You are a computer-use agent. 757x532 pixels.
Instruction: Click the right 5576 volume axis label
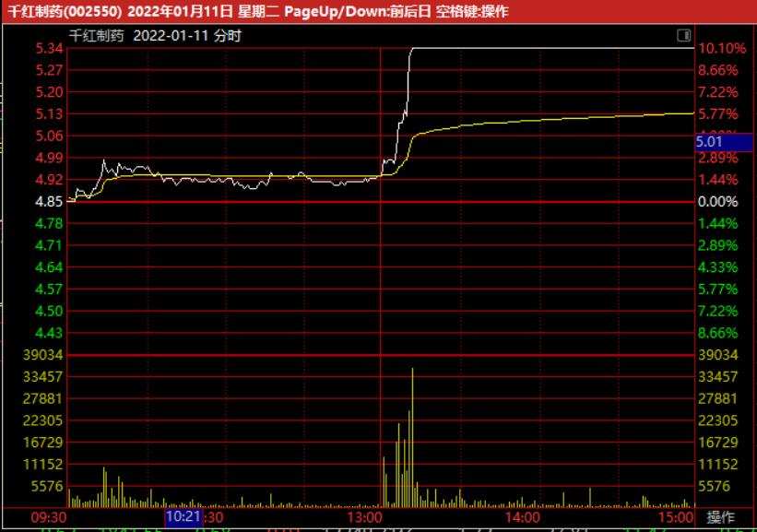[714, 487]
